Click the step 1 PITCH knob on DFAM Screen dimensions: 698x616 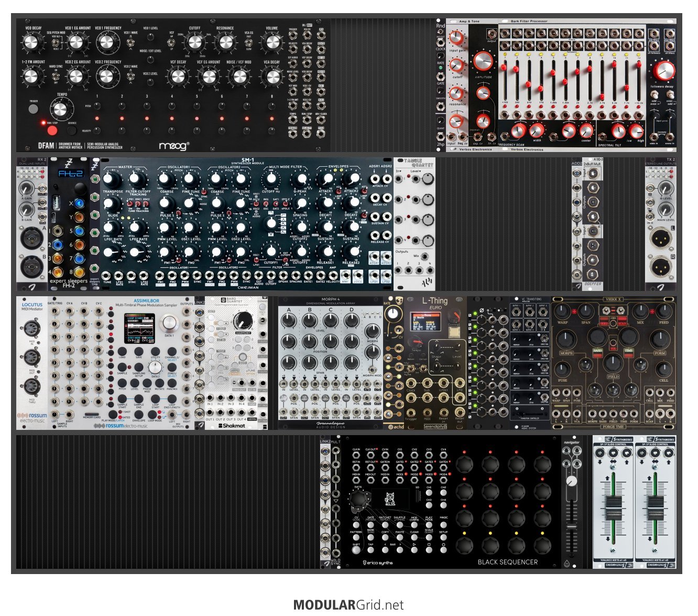coord(97,105)
